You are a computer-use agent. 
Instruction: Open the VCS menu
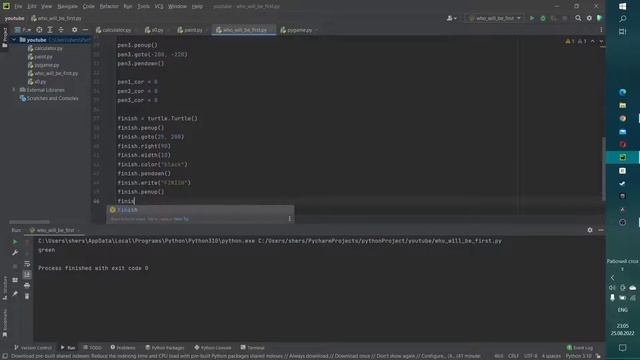(159, 7)
